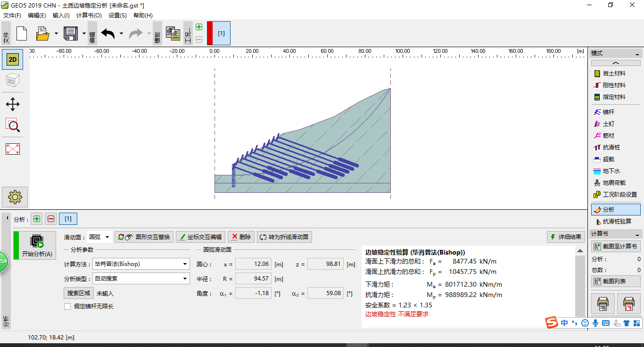Image resolution: width=644 pixels, height=347 pixels.
Task: Expand the save dropdown arrow
Action: pyautogui.click(x=84, y=33)
